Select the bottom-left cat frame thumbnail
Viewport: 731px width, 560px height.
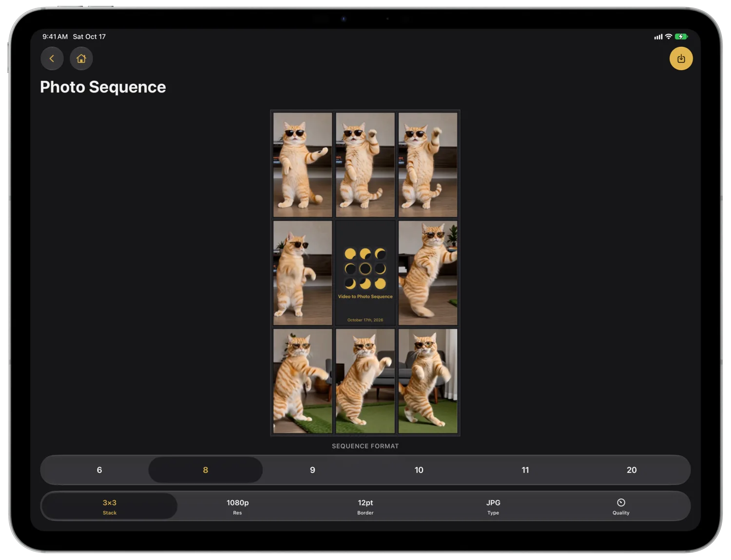coord(303,381)
